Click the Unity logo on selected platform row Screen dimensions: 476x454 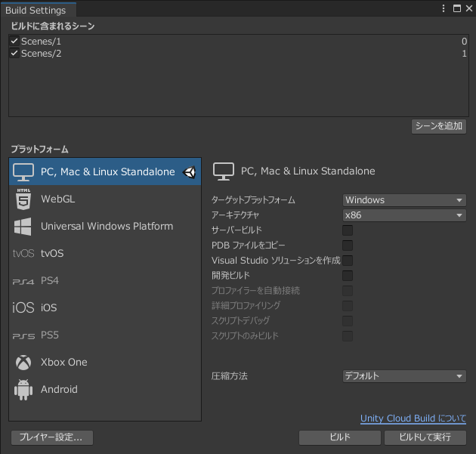point(189,172)
